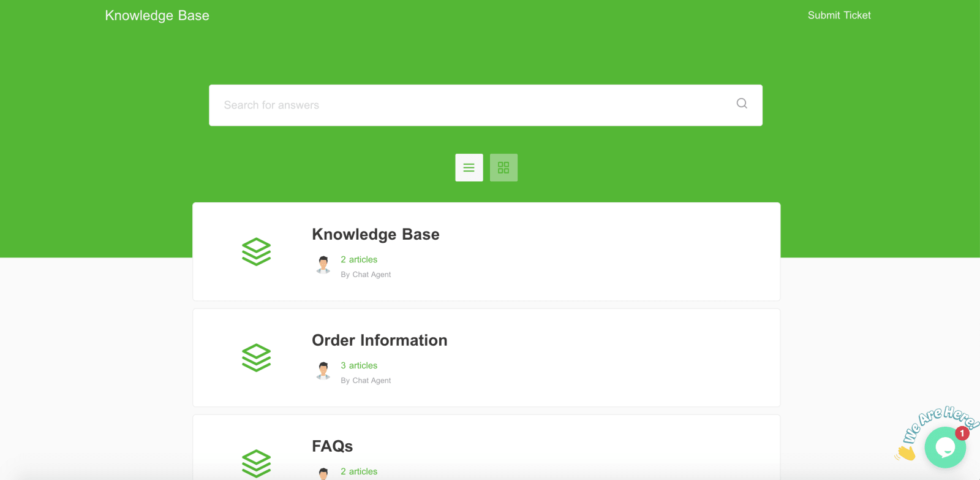
Task: Focus the Search for answers field
Action: pyautogui.click(x=486, y=105)
